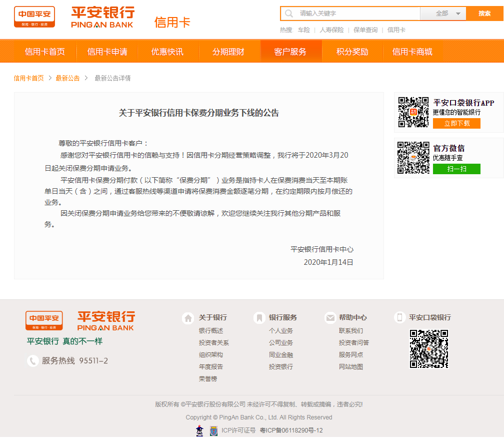Click the 最新公告详情 breadcrumb text

point(112,78)
